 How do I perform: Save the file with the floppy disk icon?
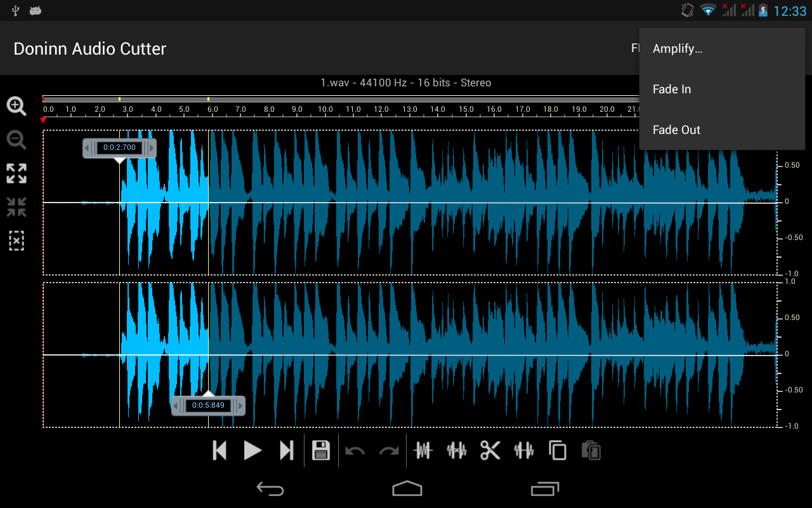point(321,451)
